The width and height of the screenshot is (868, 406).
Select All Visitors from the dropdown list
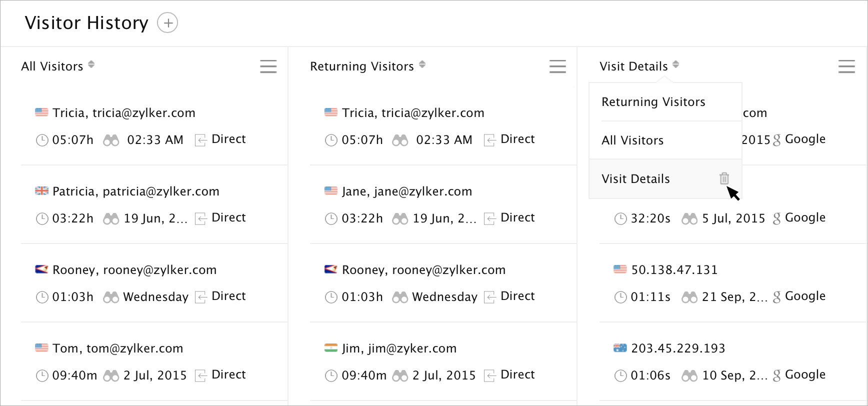(x=632, y=140)
